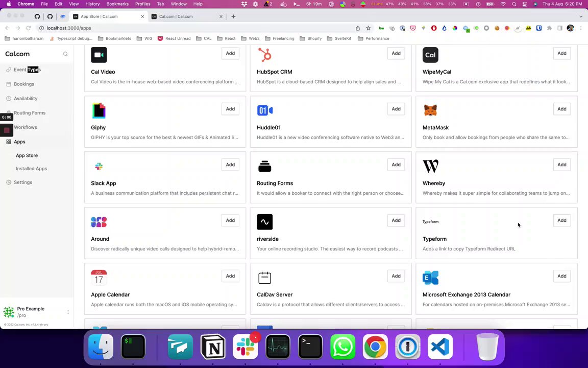Click the sidebar search icon
Viewport: 588px width, 368px height.
pos(65,54)
